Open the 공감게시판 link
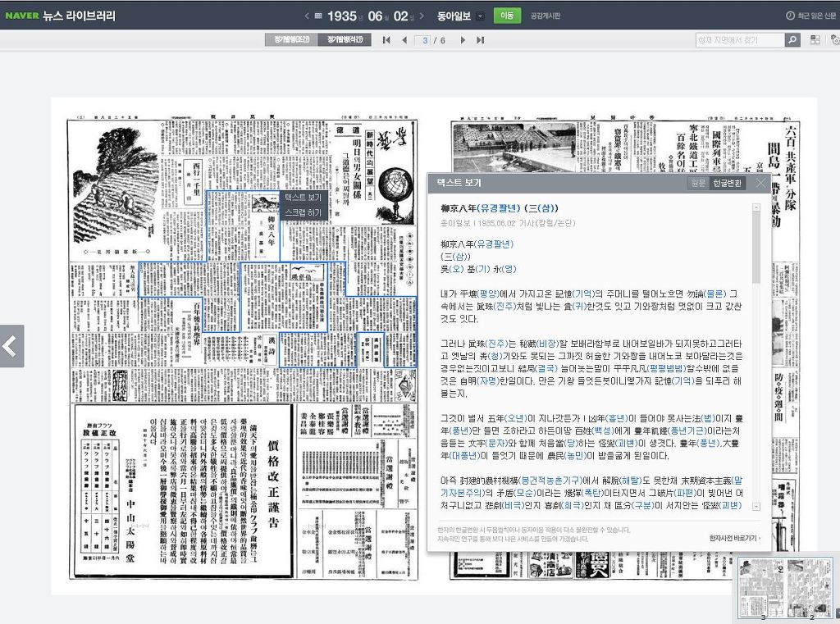The width and height of the screenshot is (840, 624). pos(546,16)
